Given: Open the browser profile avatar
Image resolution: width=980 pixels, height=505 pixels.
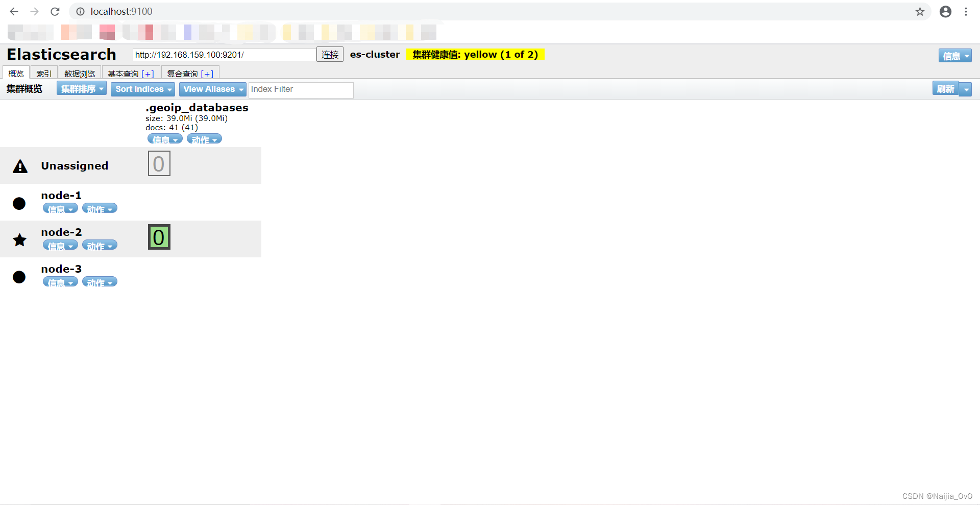Looking at the screenshot, I should click(x=945, y=11).
